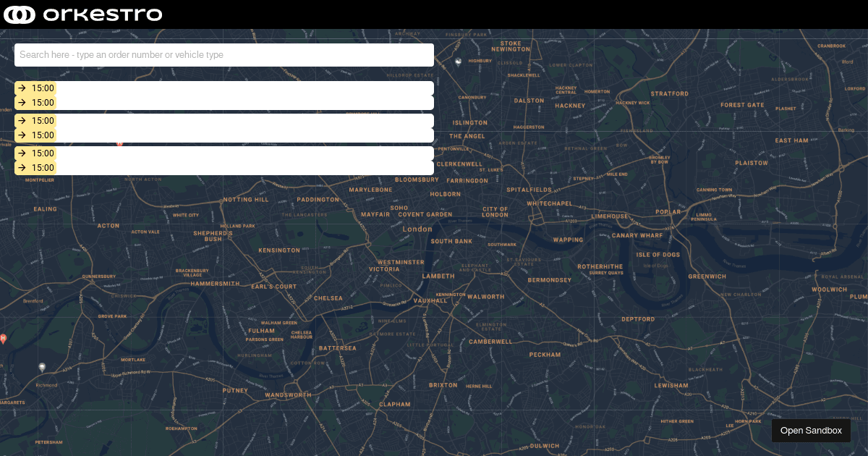Viewport: 868px width, 456px height.
Task: Click the Peckham map label
Action: point(545,355)
